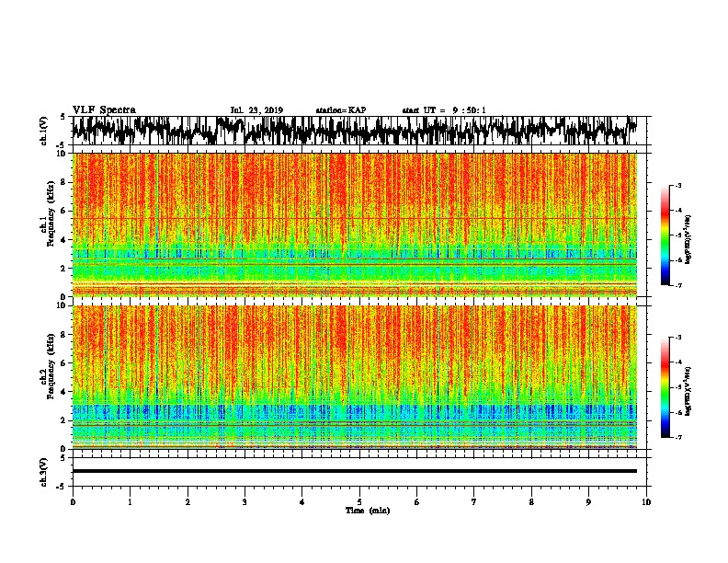Image resolution: width=728 pixels, height=563 pixels.
Task: Click the "8" tick on ch.2 frequency axis
Action: pos(63,335)
